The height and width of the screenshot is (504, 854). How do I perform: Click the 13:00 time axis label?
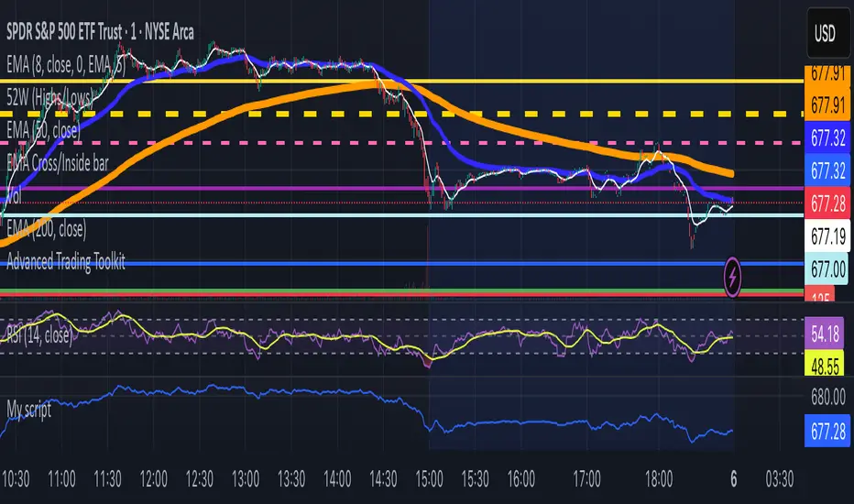tap(245, 479)
